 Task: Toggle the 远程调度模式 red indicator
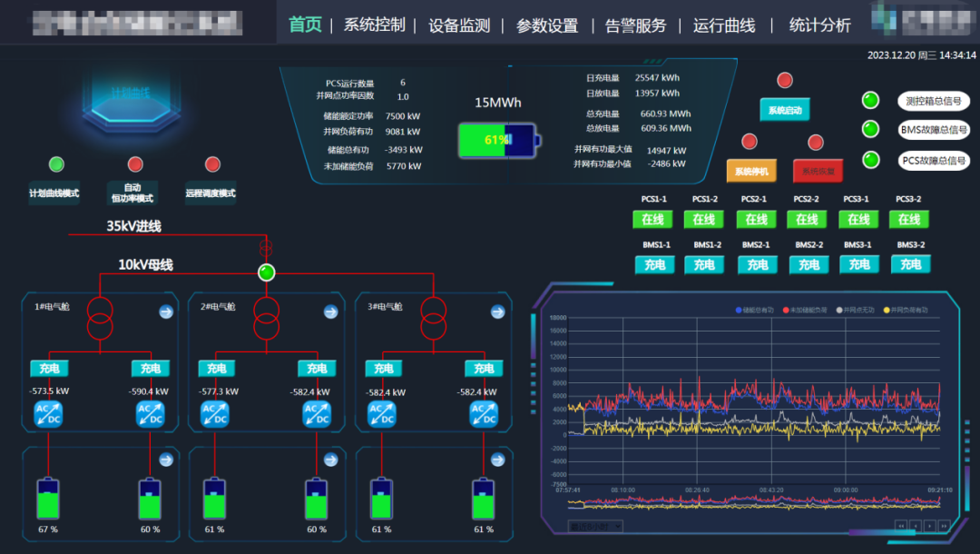(212, 164)
